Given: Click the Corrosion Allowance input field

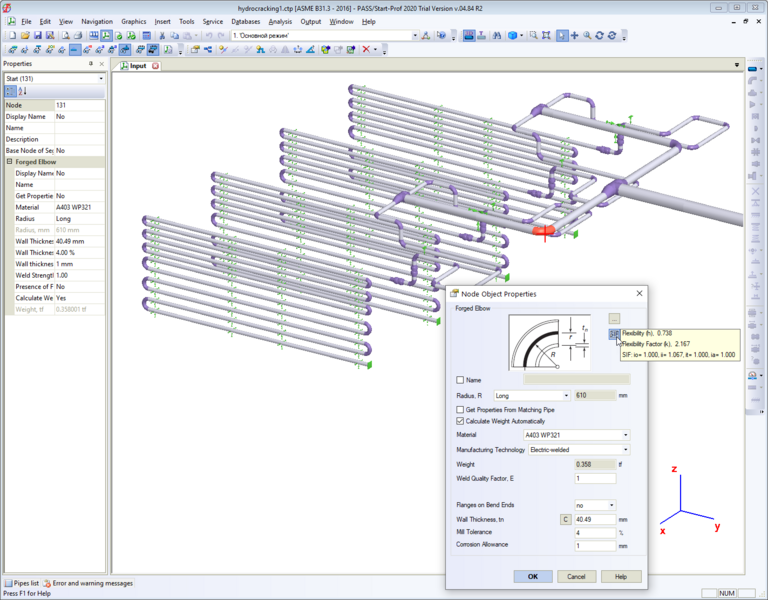Looking at the screenshot, I should 595,545.
